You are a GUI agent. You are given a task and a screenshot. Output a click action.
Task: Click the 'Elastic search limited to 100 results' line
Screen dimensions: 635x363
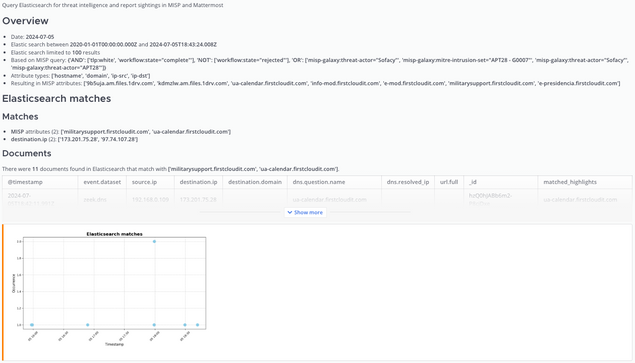[55, 52]
